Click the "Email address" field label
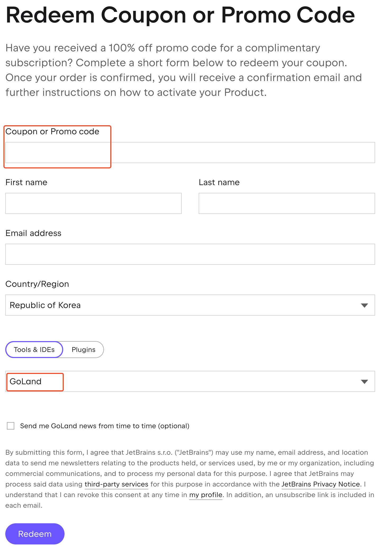 pyautogui.click(x=33, y=233)
